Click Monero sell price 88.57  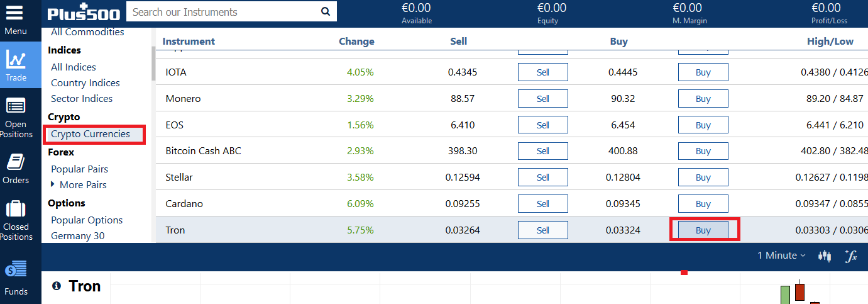point(463,99)
